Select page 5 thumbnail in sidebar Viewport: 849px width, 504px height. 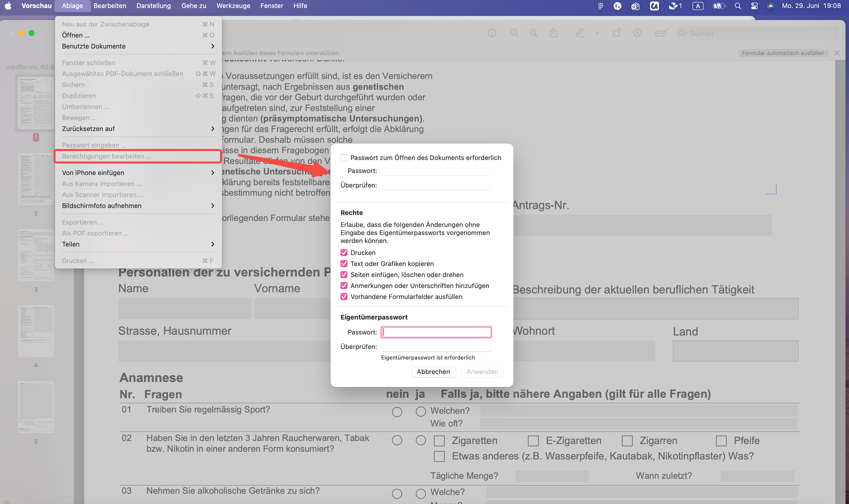36,407
